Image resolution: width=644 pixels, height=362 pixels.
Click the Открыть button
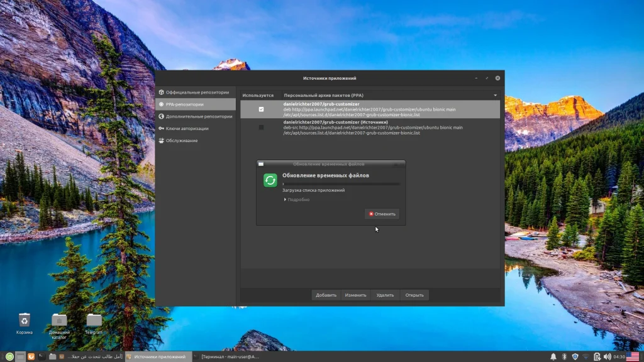414,295
